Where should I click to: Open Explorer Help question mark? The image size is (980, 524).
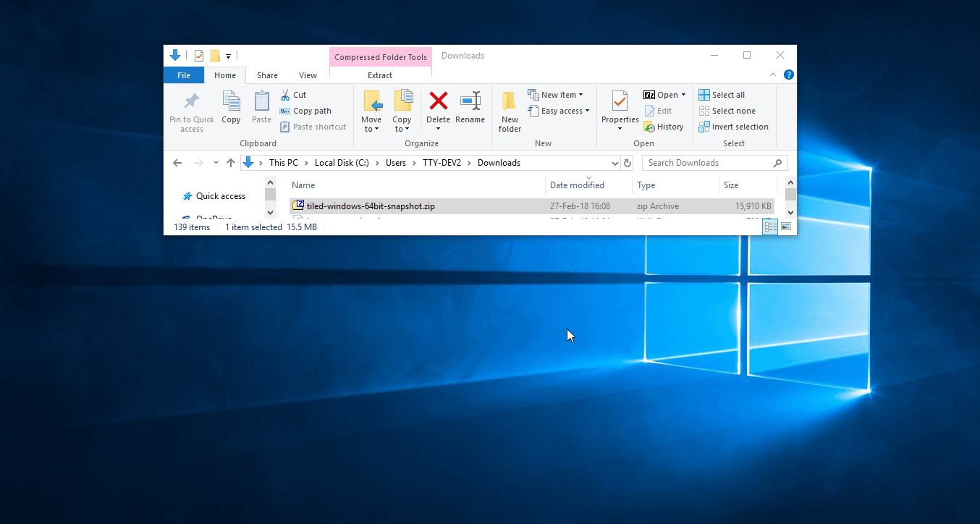pos(789,75)
